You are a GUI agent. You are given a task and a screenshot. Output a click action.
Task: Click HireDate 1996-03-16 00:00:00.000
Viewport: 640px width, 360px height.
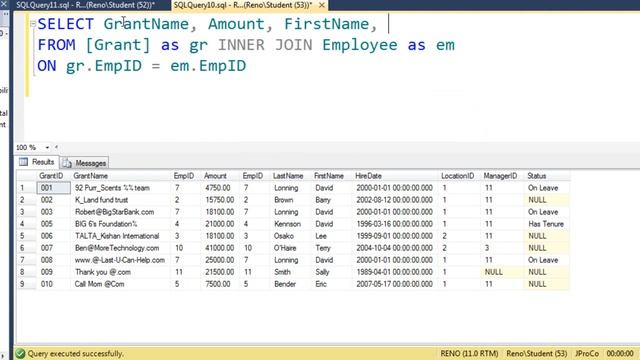394,224
